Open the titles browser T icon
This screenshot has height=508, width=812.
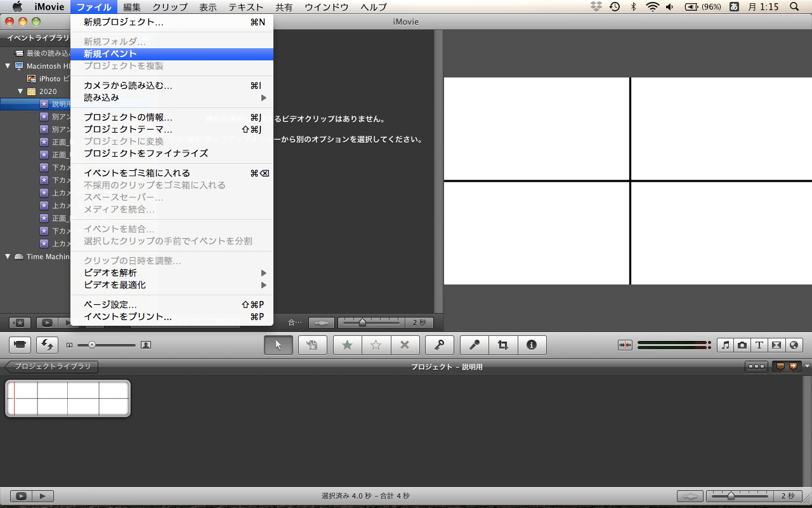[x=759, y=345]
